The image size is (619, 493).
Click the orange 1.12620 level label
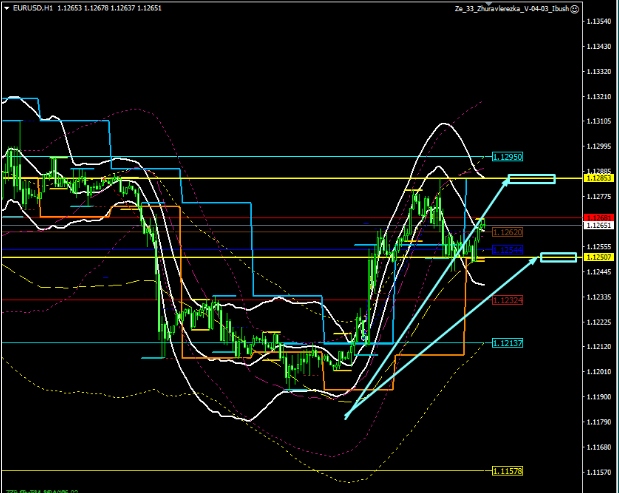click(x=508, y=231)
